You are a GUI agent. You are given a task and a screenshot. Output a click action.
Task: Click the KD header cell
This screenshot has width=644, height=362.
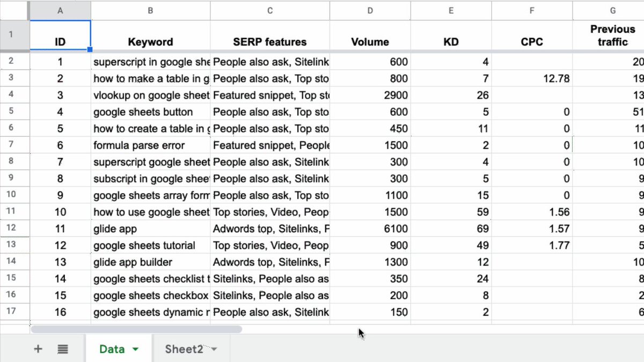[x=451, y=36]
